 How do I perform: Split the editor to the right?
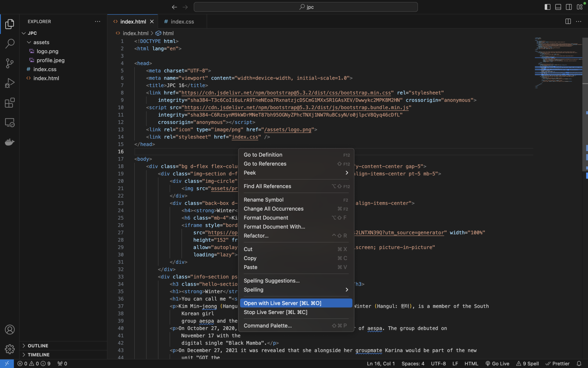pos(568,21)
